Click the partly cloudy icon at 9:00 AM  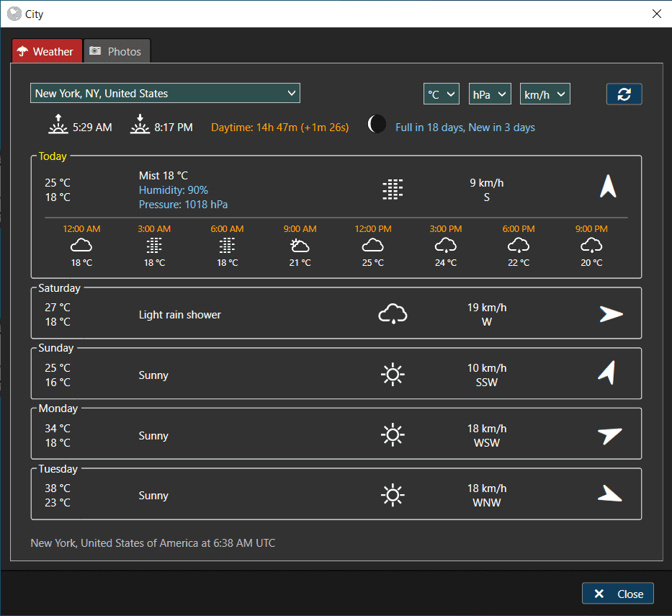(x=300, y=246)
